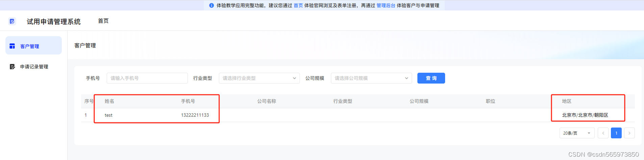This screenshot has width=644, height=160.
Task: Click the 职位 column header
Action: 491,101
